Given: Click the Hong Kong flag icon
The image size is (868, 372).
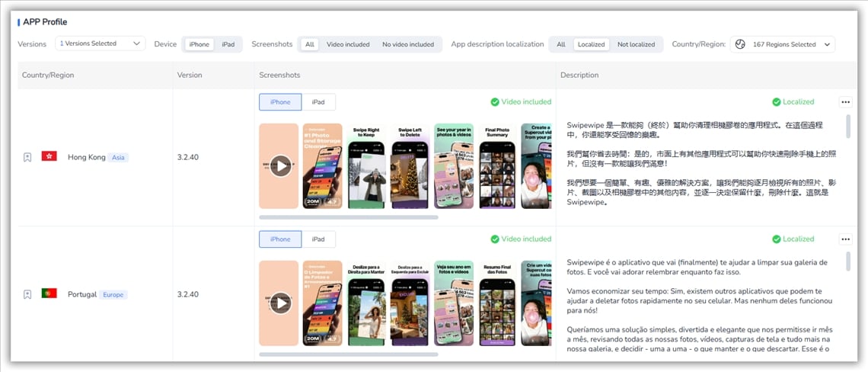Looking at the screenshot, I should tap(49, 157).
